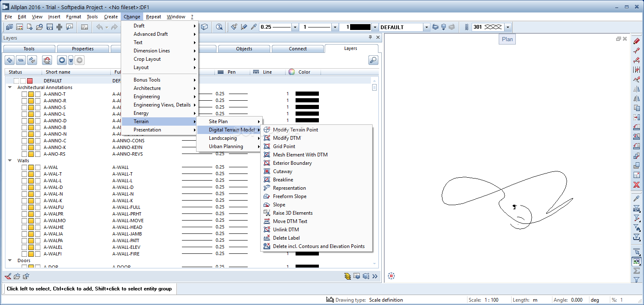The height and width of the screenshot is (305, 644).
Task: Click the floppy disk Save toolbar icon's neighbor, open project folder icon
Action: click(x=40, y=27)
